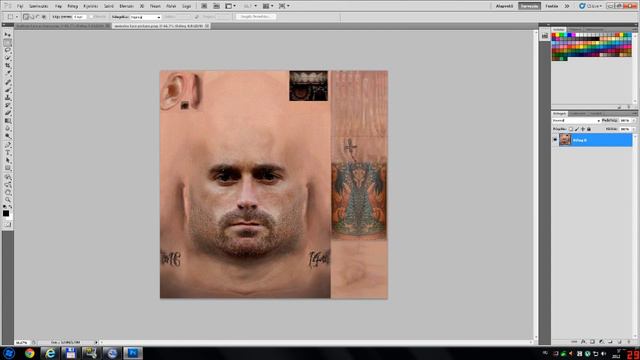Choose New selection mode in options bar

26,17
